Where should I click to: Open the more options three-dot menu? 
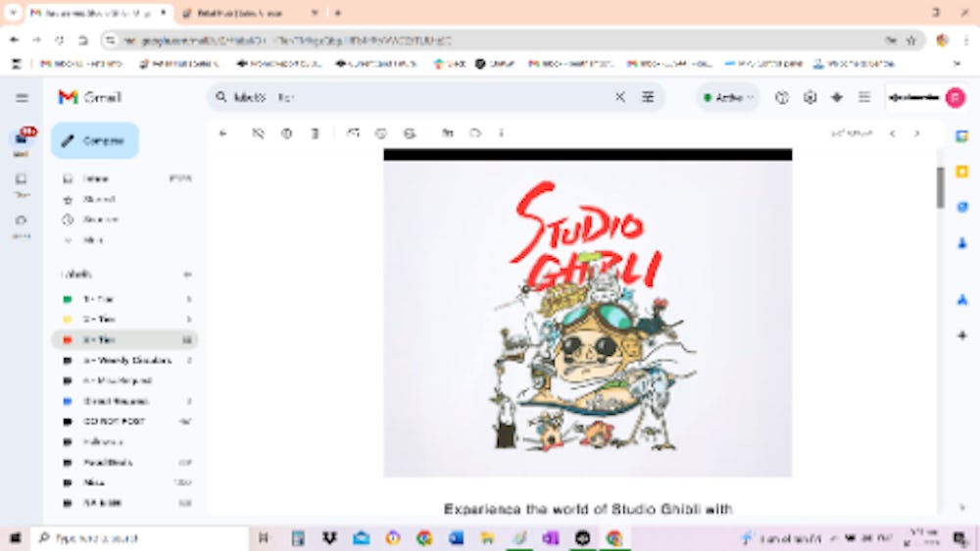click(501, 133)
